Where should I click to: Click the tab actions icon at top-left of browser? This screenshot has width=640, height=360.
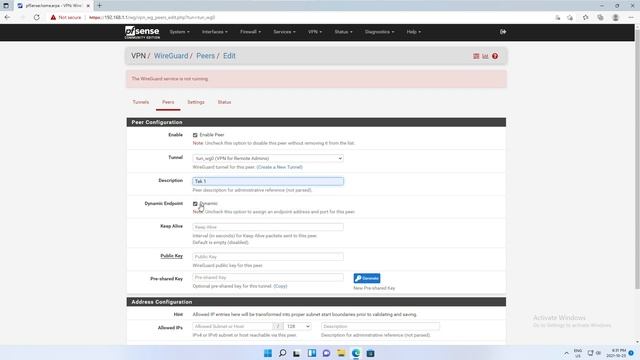tap(6, 6)
